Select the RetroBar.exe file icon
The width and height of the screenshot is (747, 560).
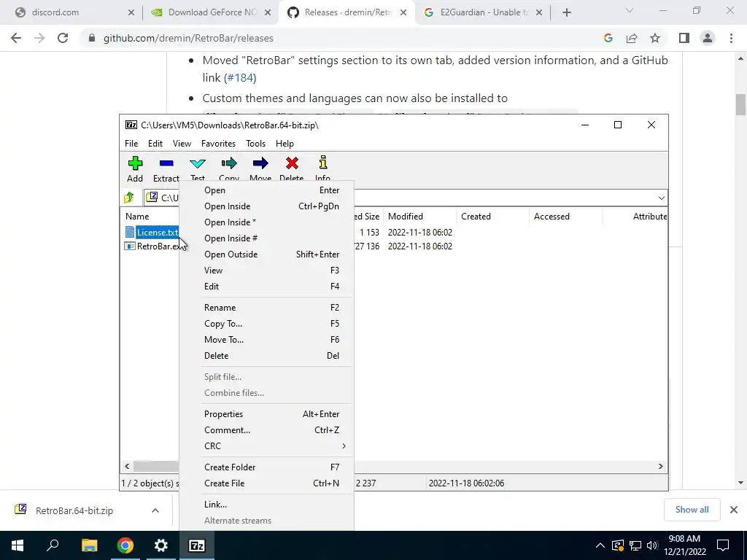coord(130,246)
